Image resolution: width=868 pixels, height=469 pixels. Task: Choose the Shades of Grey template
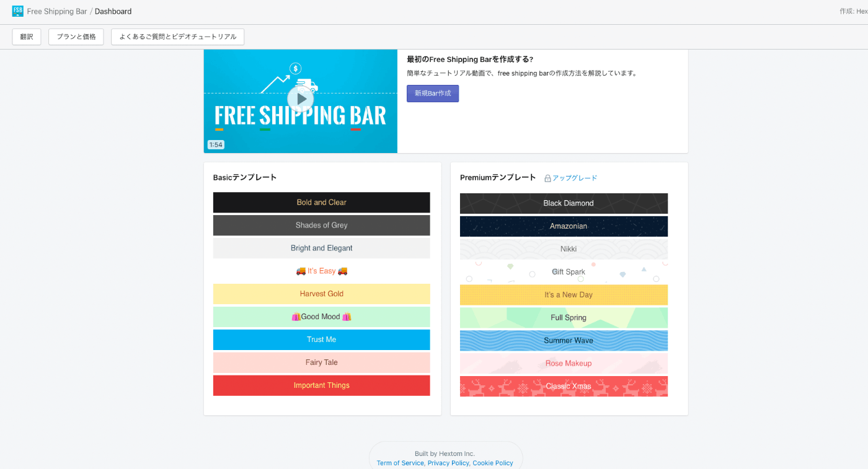tap(322, 226)
